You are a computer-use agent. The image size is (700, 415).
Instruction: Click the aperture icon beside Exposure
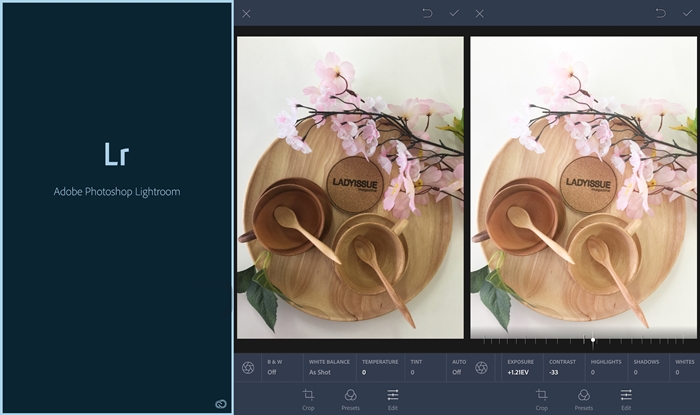click(481, 367)
